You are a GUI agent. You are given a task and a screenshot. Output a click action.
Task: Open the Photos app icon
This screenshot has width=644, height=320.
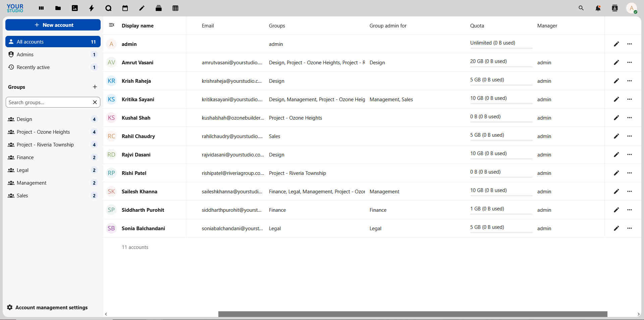click(75, 8)
